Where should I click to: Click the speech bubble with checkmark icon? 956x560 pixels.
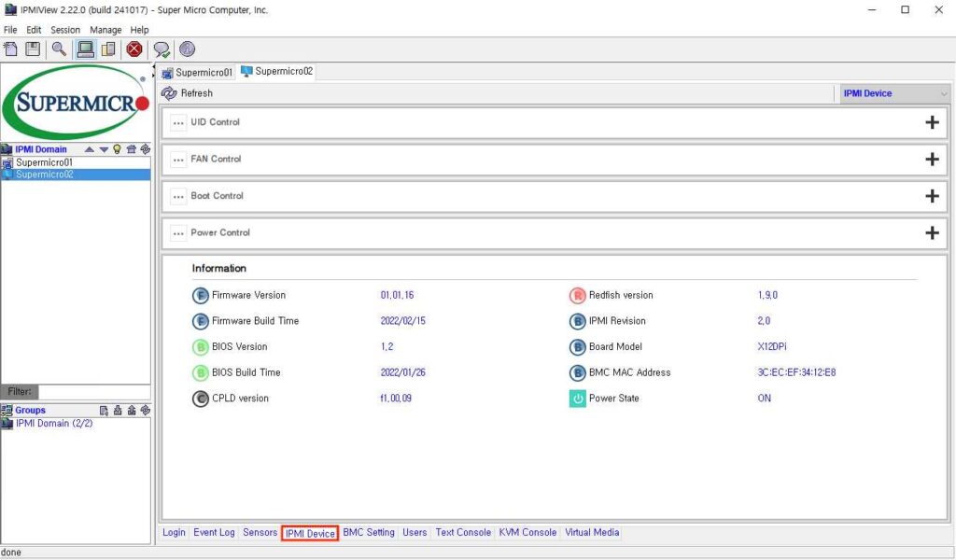[162, 49]
